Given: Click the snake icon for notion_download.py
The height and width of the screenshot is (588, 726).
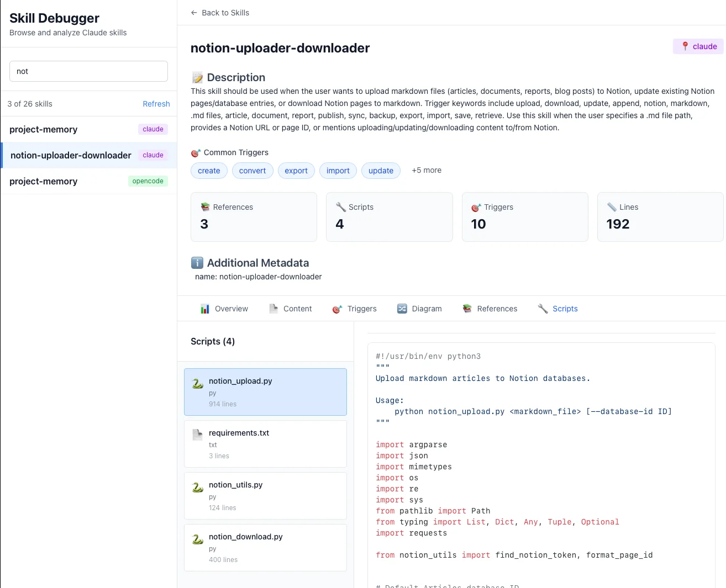Looking at the screenshot, I should tap(197, 539).
